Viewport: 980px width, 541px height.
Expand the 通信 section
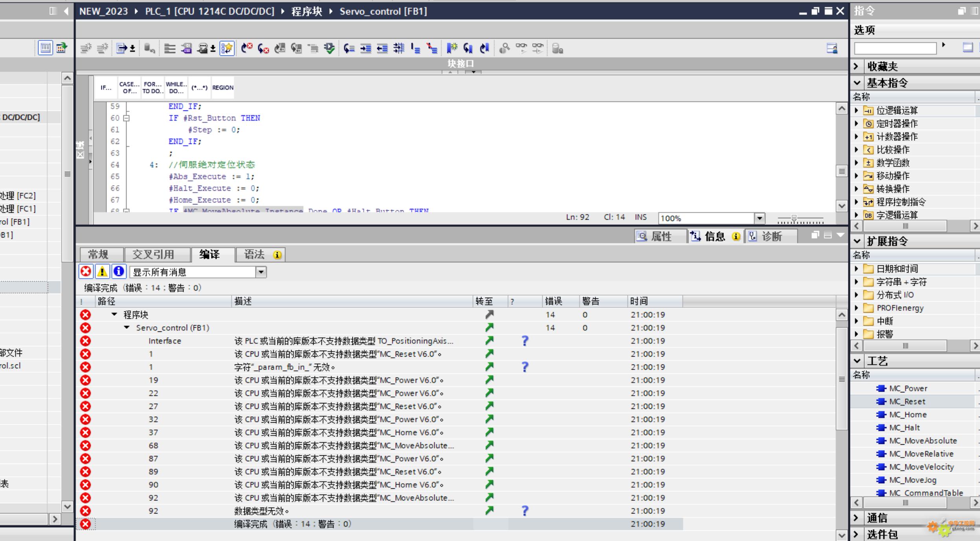tap(857, 518)
